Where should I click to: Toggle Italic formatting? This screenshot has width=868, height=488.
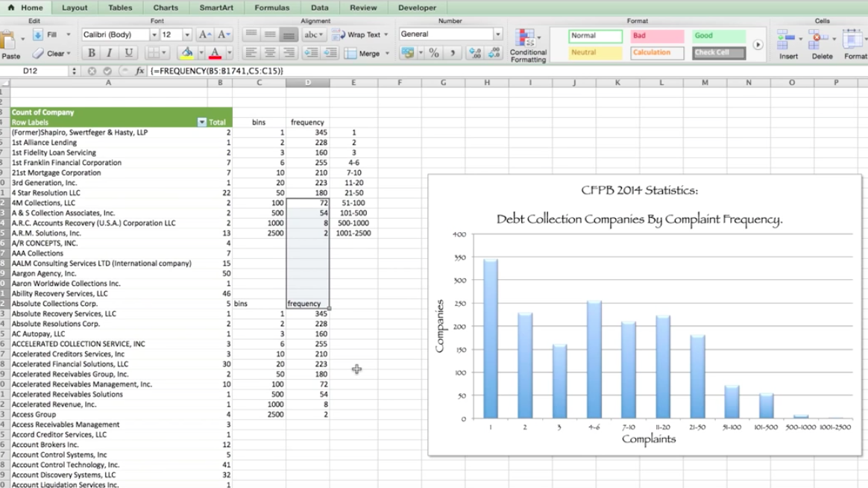point(110,53)
